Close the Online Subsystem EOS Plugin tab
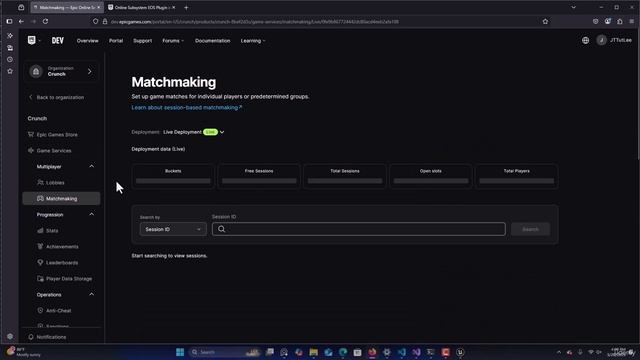640x360 pixels. point(173,7)
